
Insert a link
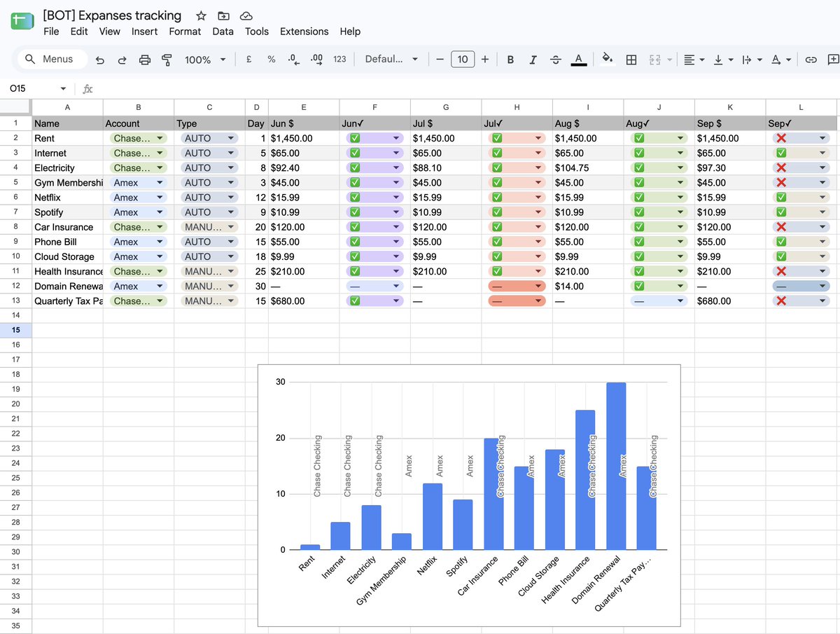pos(811,60)
